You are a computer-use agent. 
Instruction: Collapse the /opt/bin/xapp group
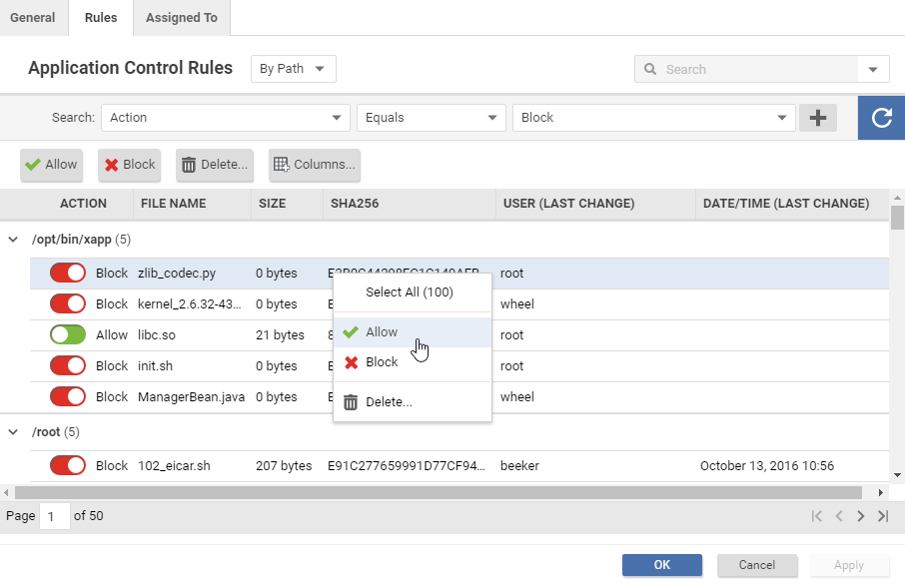(13, 240)
